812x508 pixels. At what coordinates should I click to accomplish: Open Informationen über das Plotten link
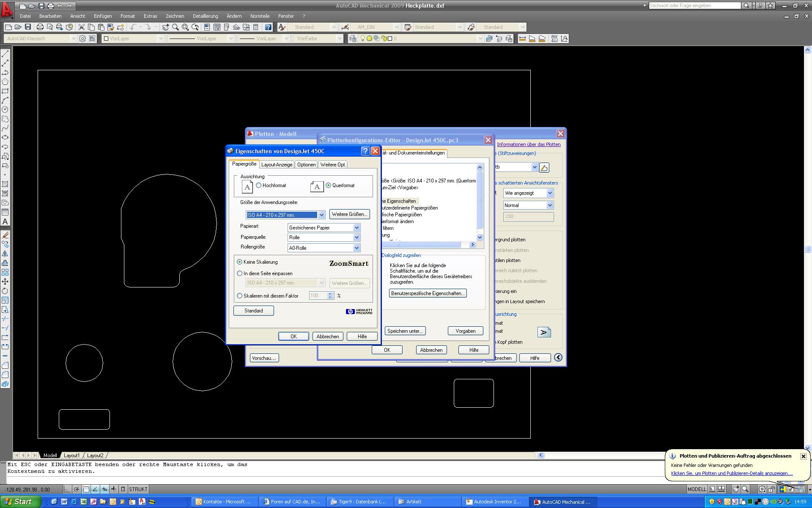tap(529, 144)
